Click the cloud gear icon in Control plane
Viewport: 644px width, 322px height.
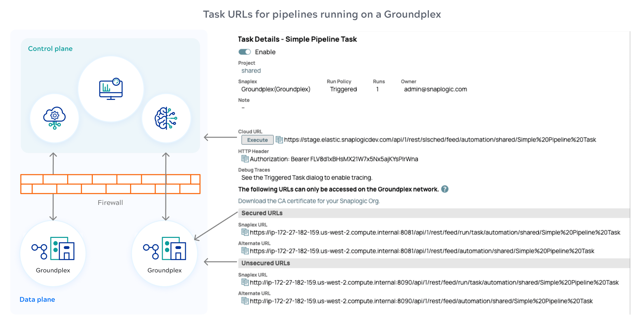[x=54, y=118]
